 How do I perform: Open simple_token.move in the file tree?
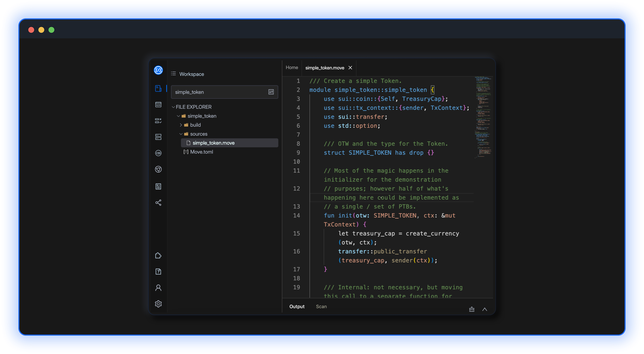[x=229, y=143]
